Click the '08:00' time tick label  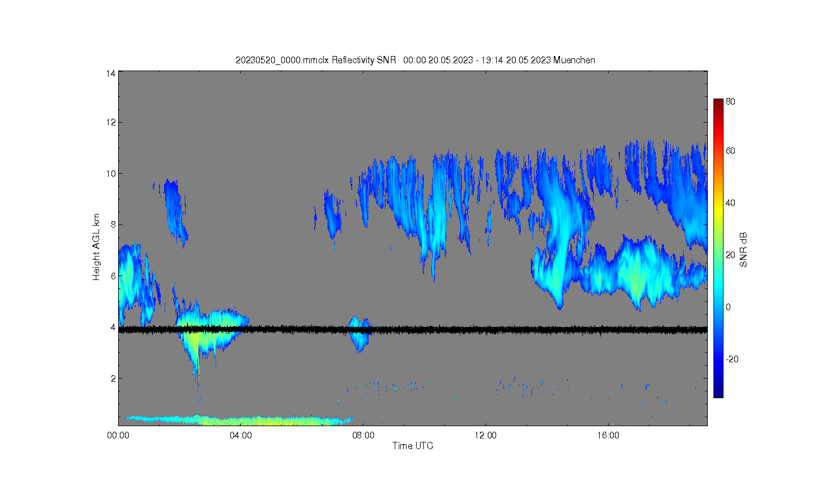point(363,435)
